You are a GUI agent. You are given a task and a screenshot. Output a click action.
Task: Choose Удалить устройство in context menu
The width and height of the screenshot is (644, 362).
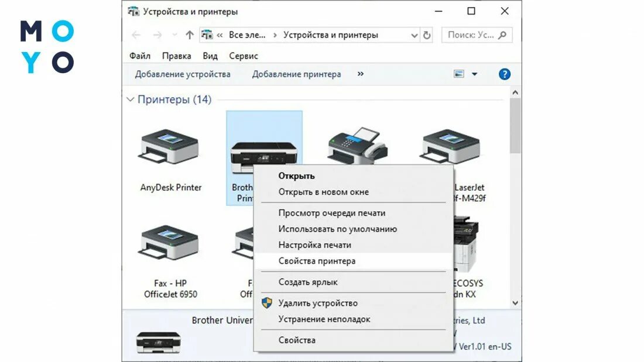coord(353,304)
